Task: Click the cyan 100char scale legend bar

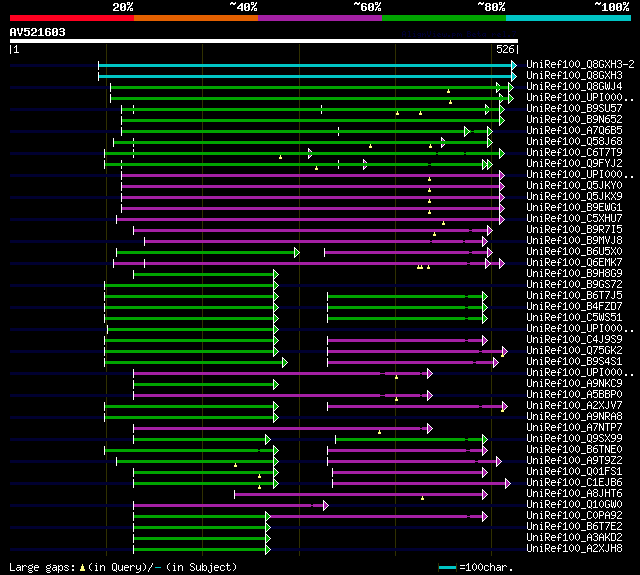Action: click(447, 567)
